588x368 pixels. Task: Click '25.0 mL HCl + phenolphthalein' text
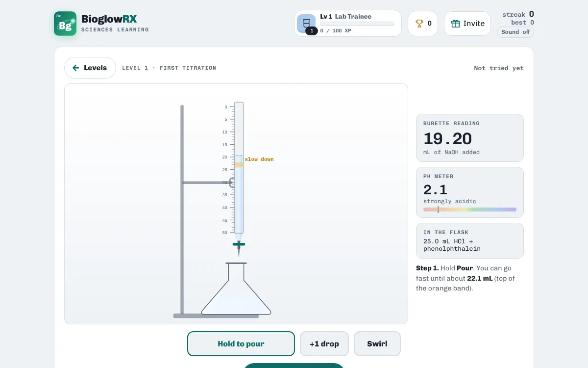(x=452, y=245)
